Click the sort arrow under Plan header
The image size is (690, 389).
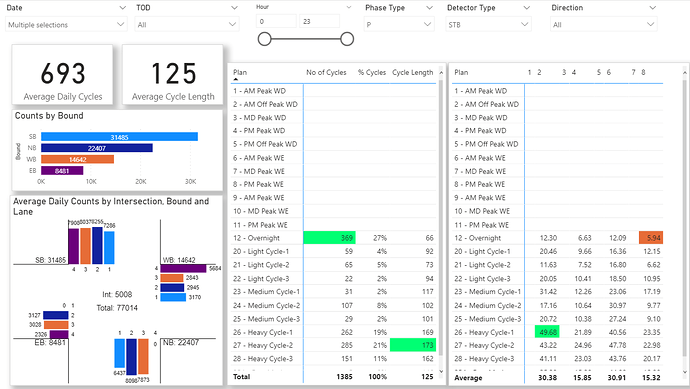click(235, 80)
